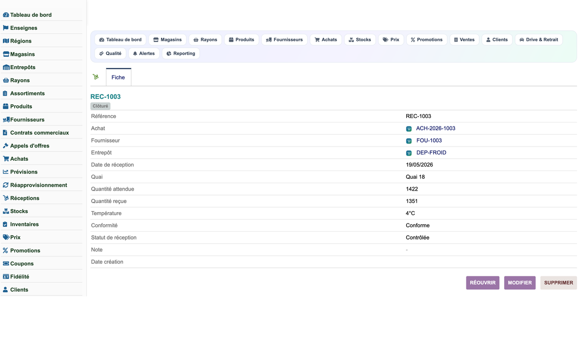Click the REC-1003 heading title

[105, 97]
